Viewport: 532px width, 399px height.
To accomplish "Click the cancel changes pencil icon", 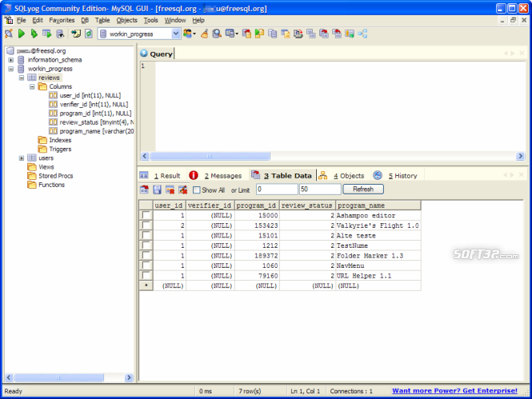I will pyautogui.click(x=183, y=190).
